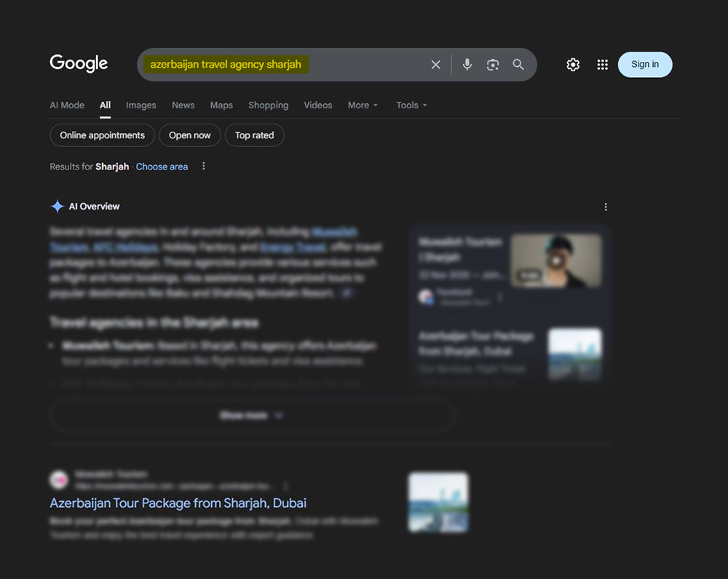Apply Top rated filter chip
The height and width of the screenshot is (579, 728).
[254, 135]
